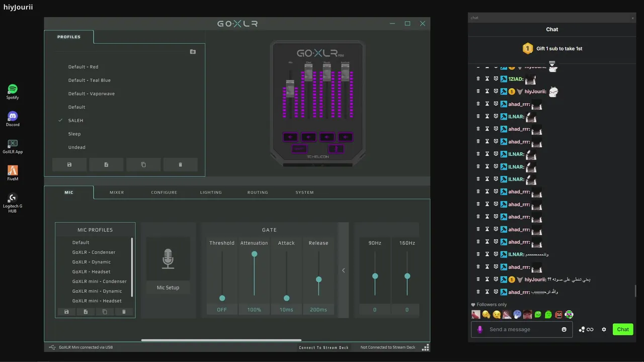Go to the LIGHTING tab
The image size is (644, 362).
(211, 193)
